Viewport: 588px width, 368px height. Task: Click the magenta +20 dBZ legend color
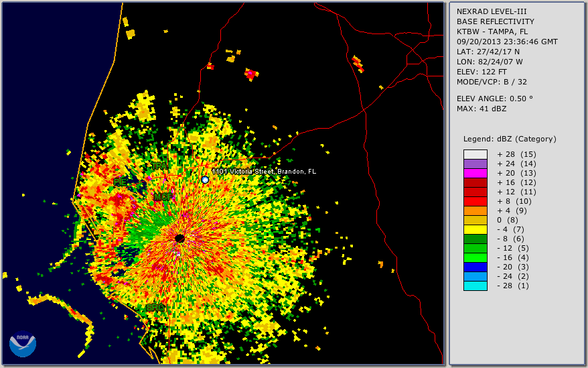[475, 173]
